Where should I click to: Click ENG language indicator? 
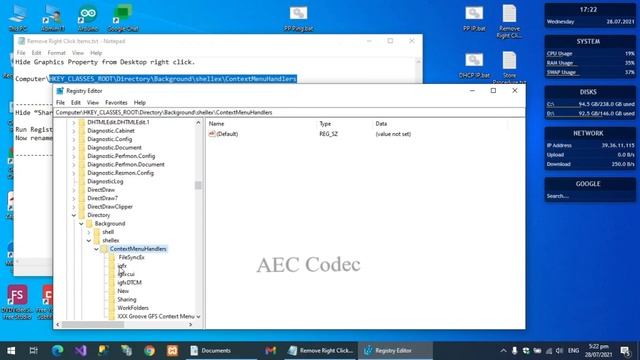(573, 351)
